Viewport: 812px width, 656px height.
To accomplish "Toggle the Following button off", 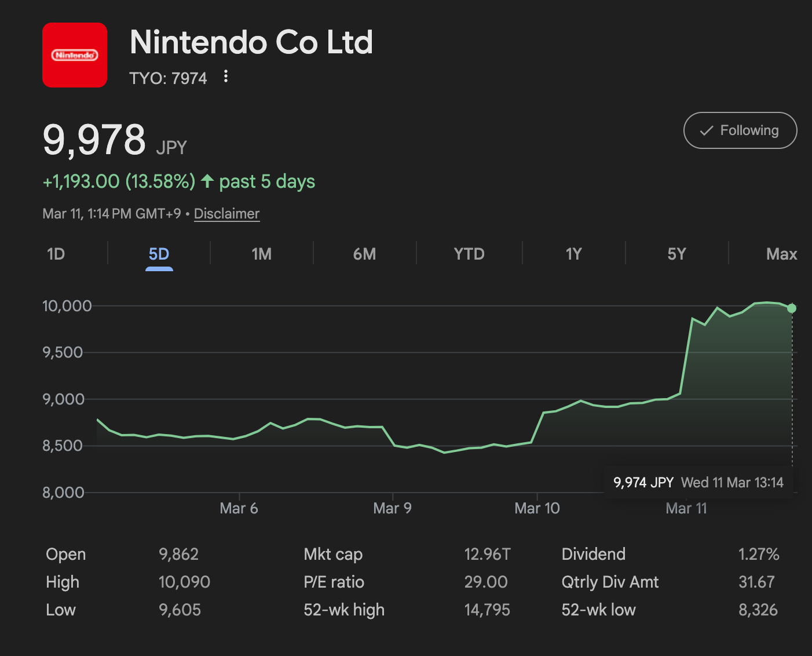I will (x=740, y=130).
